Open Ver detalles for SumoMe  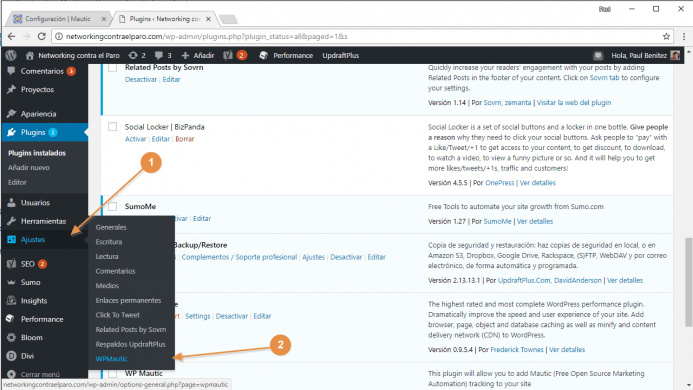tap(535, 221)
